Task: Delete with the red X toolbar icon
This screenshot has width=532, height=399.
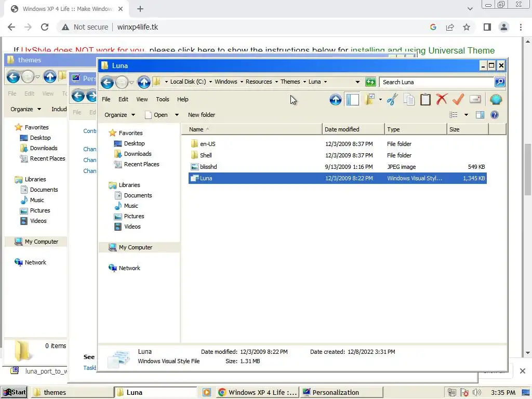Action: tap(442, 99)
